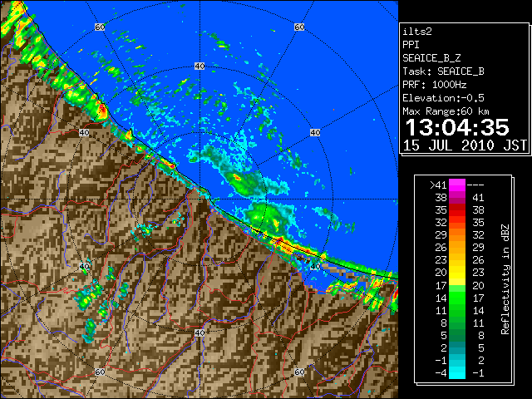Click the 'Reflectivity in dBZ' legend title
Viewport: 532px width, 399px height.
[505, 279]
